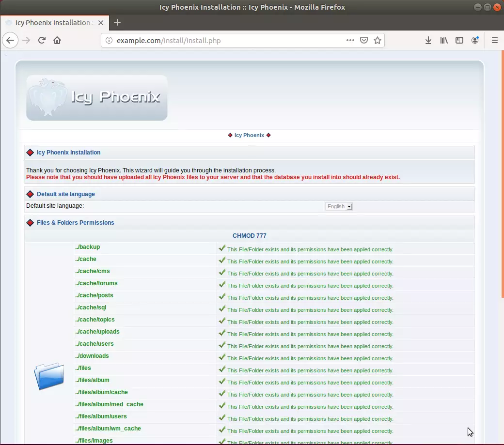Show site information for example.com
This screenshot has width=504, height=445.
[x=109, y=41]
